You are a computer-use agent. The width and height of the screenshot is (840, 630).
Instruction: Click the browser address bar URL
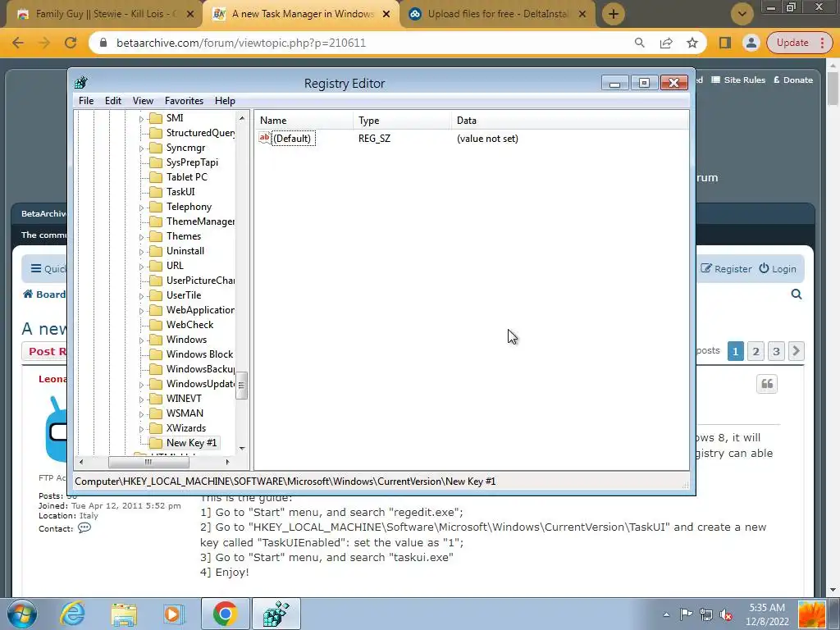[241, 43]
